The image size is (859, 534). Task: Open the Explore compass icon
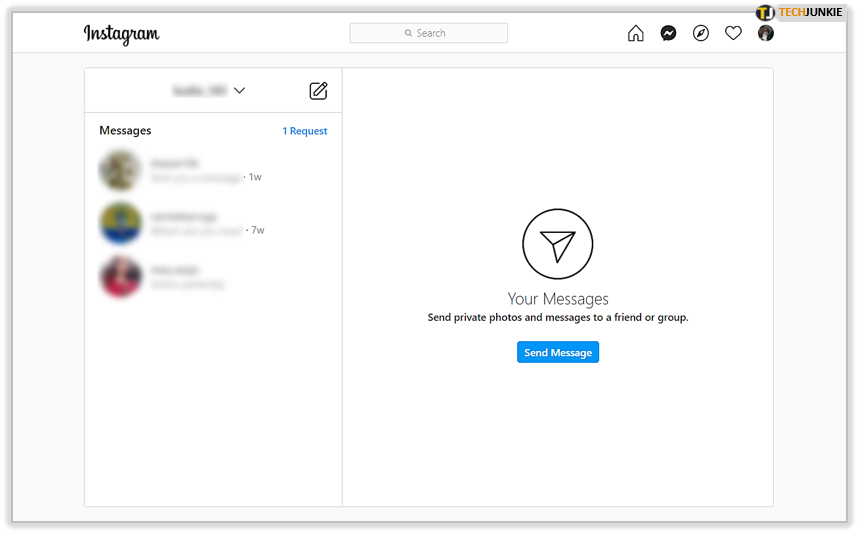[x=701, y=34]
